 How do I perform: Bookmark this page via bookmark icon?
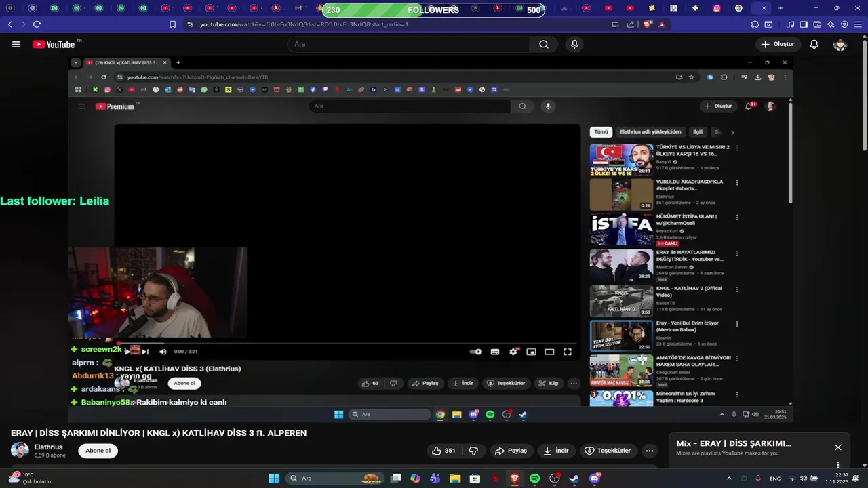[172, 24]
